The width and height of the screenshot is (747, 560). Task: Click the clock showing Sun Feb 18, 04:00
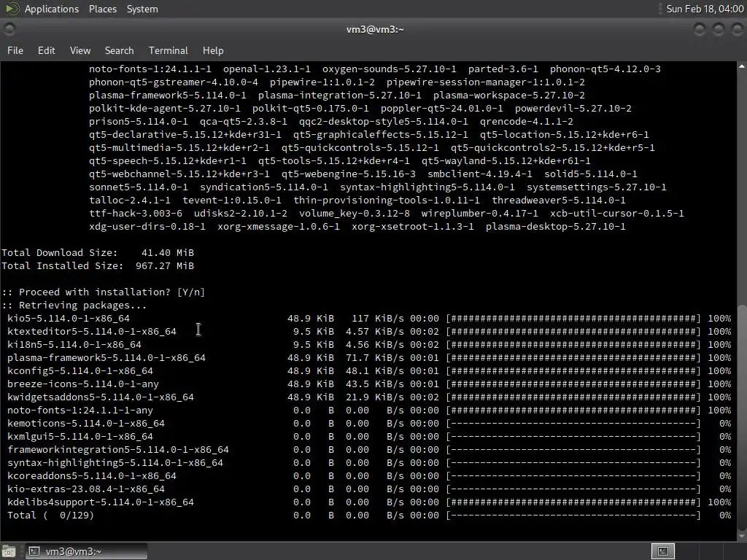coord(705,9)
